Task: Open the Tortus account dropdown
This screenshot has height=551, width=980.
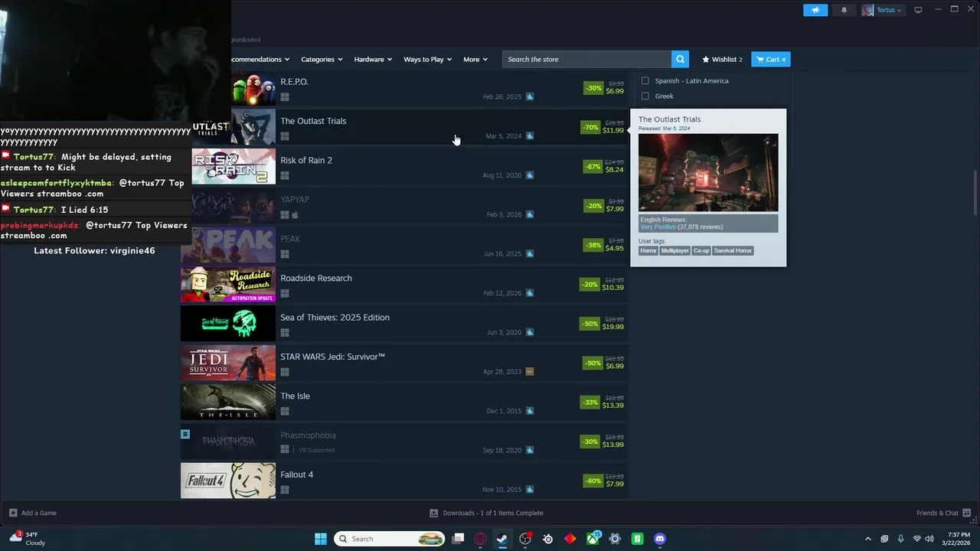Action: 883,10
